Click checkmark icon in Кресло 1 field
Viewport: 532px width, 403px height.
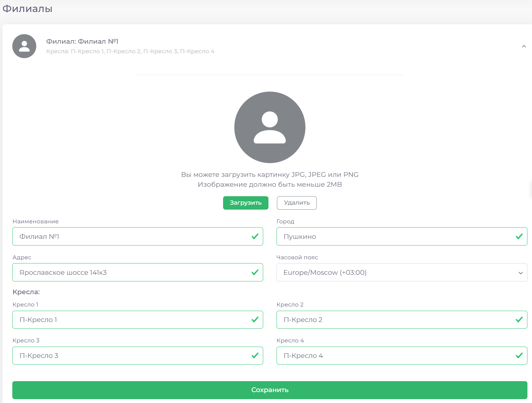[x=255, y=320]
